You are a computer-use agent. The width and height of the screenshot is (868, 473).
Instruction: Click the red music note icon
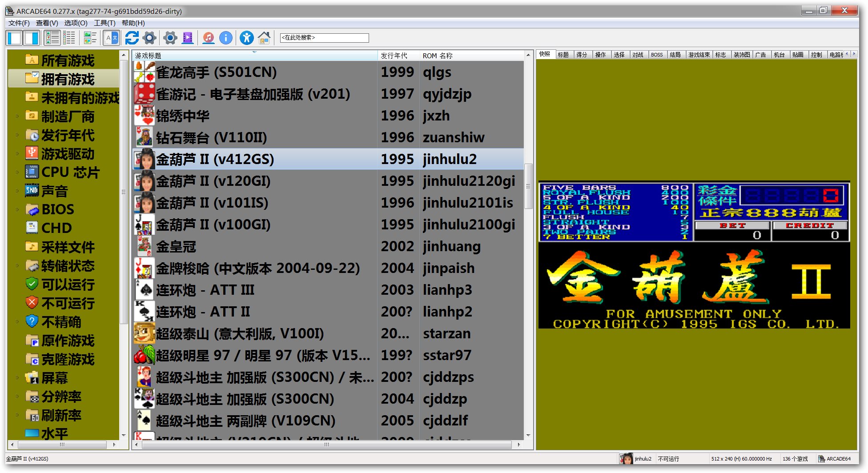click(x=208, y=38)
